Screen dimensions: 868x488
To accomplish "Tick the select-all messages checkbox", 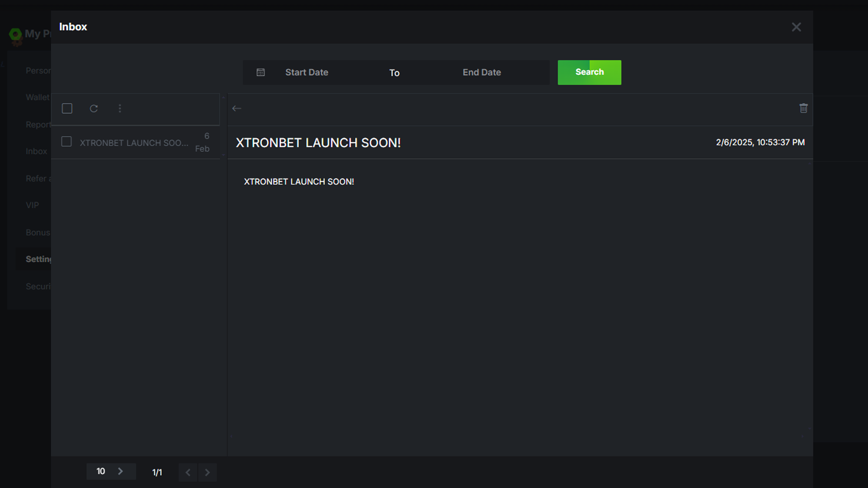I will click(67, 108).
